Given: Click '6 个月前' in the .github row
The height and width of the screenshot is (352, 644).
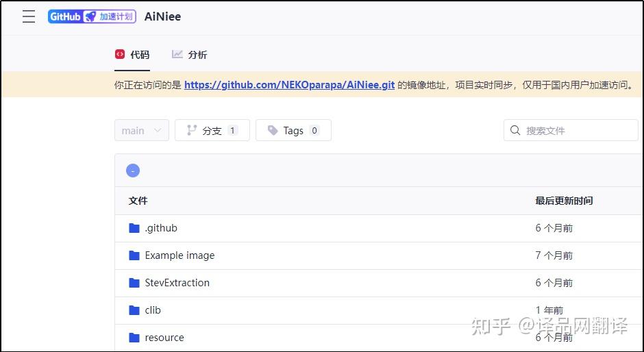Looking at the screenshot, I should [554, 228].
